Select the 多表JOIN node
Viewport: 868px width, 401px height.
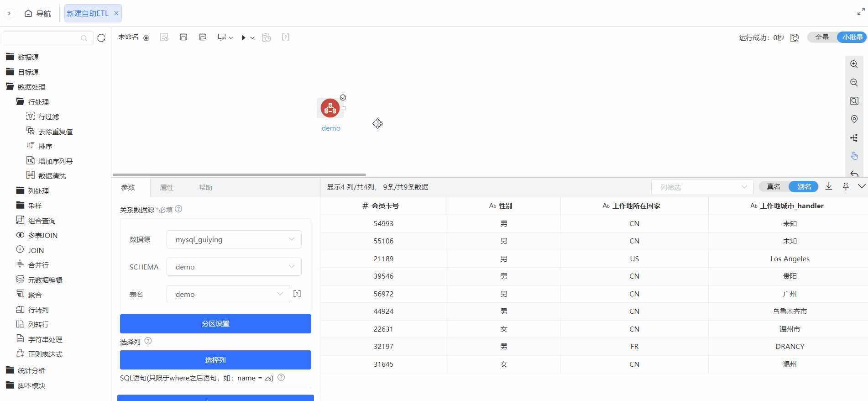[x=37, y=235]
